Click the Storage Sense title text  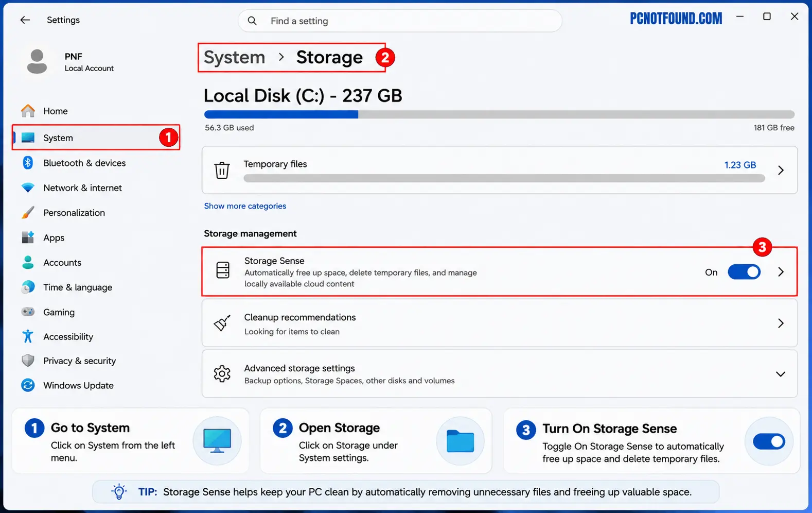274,261
